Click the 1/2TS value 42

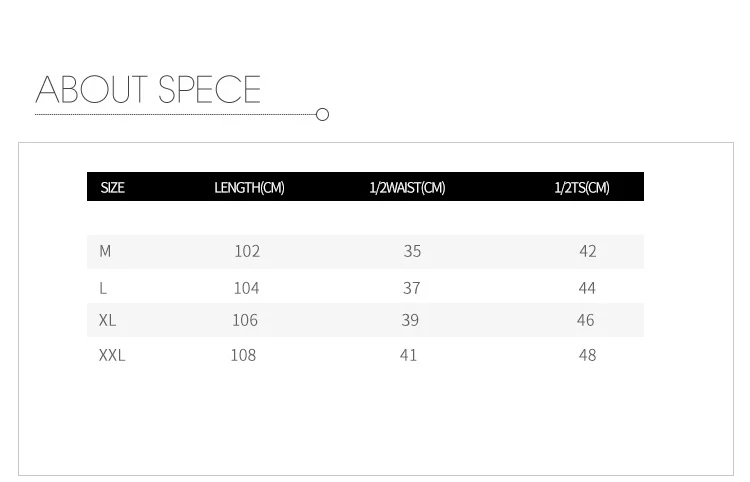(588, 252)
